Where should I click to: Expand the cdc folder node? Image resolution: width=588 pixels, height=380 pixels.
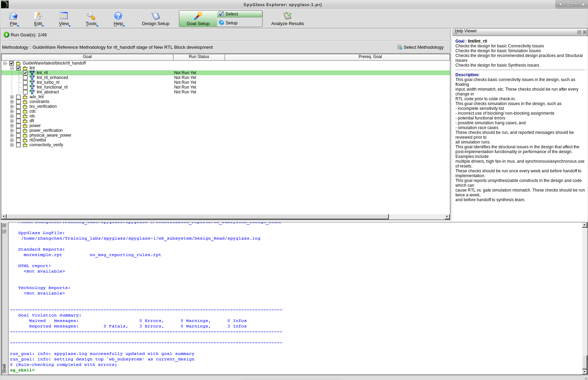pyautogui.click(x=12, y=111)
